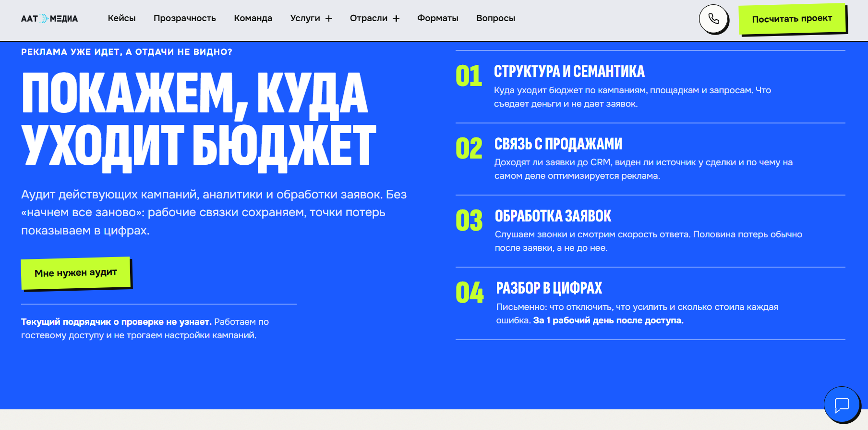Screen dimensions: 868x430
Task: Open the Кейсы menu item
Action: click(121, 18)
